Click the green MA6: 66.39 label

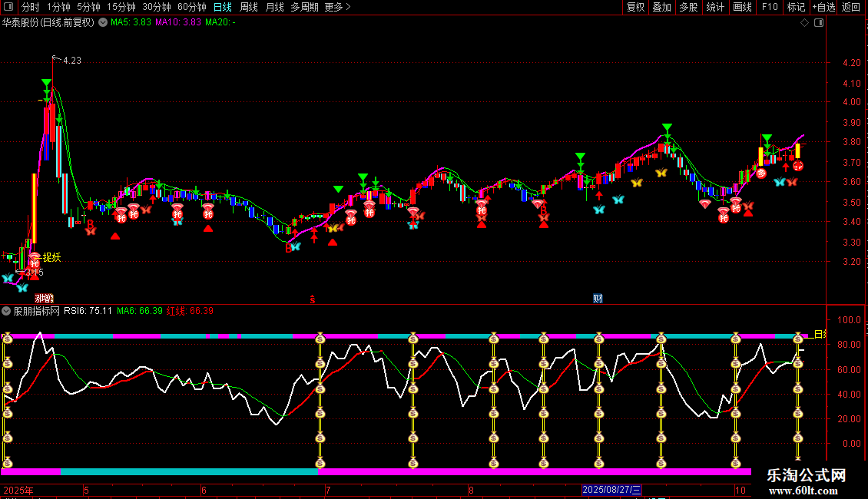point(140,311)
